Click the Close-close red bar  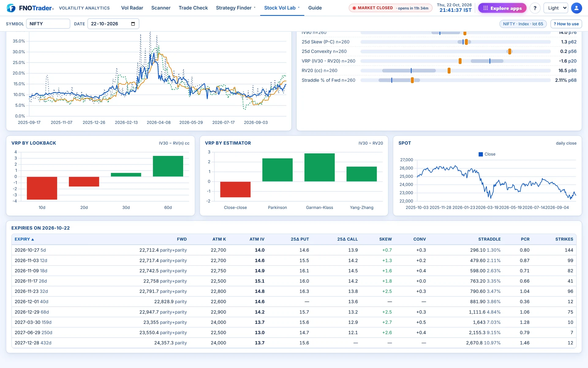(x=235, y=189)
